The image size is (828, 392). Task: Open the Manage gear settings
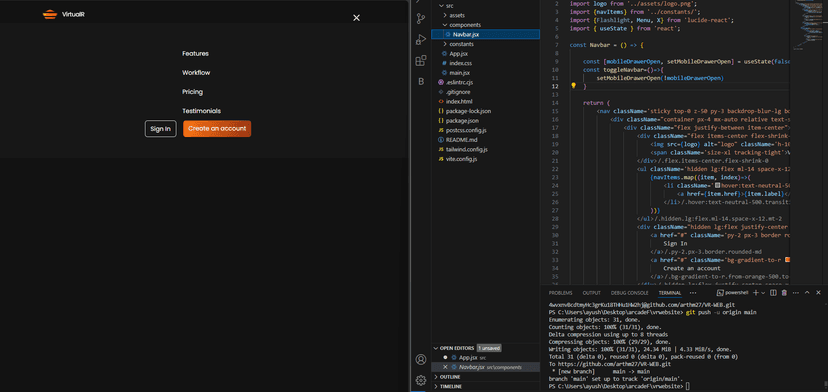tap(421, 380)
